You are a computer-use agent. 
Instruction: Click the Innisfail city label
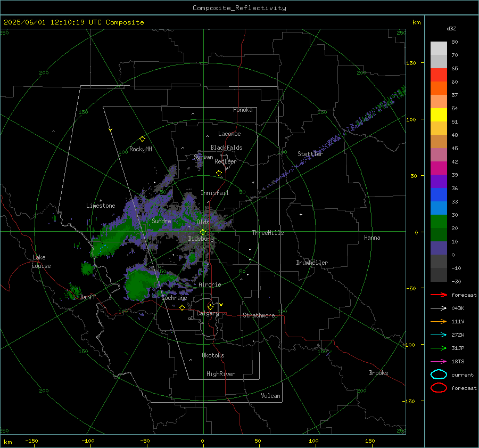214,193
